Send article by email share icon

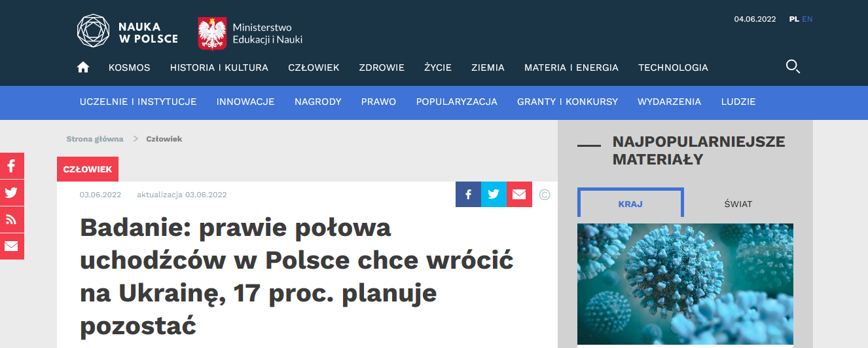tap(519, 194)
